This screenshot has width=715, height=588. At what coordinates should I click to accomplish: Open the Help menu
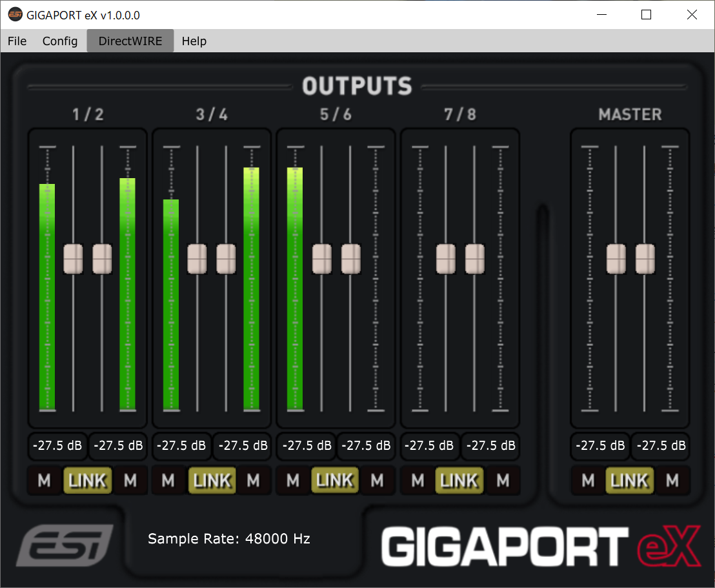(194, 41)
